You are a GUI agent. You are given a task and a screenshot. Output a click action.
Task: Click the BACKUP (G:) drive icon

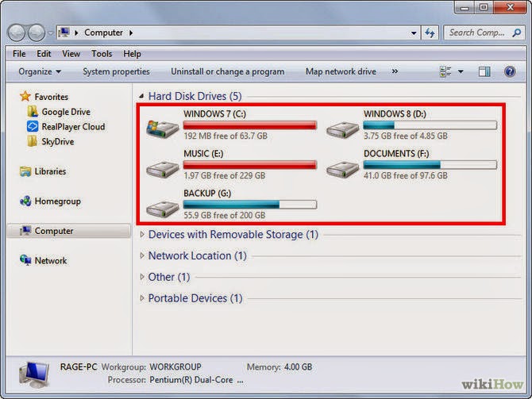(162, 209)
